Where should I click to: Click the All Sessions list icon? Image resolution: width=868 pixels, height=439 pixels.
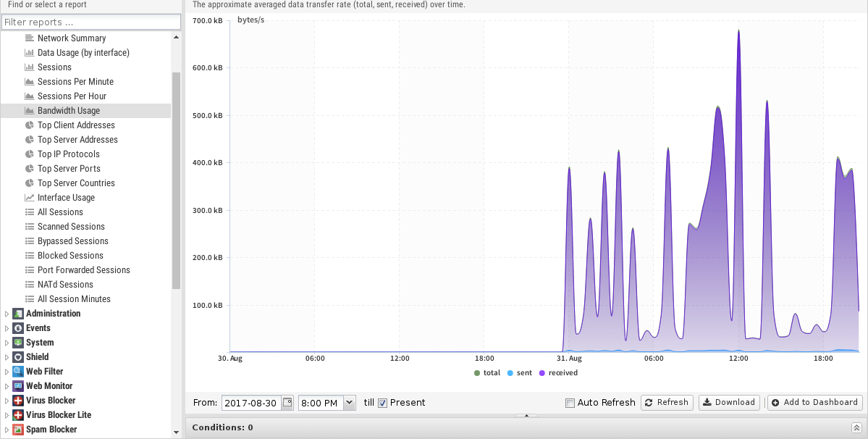coord(30,212)
